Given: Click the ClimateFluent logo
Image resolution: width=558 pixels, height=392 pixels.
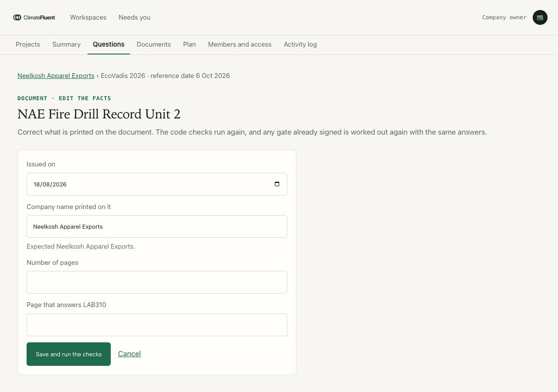Looking at the screenshot, I should 34,17.
